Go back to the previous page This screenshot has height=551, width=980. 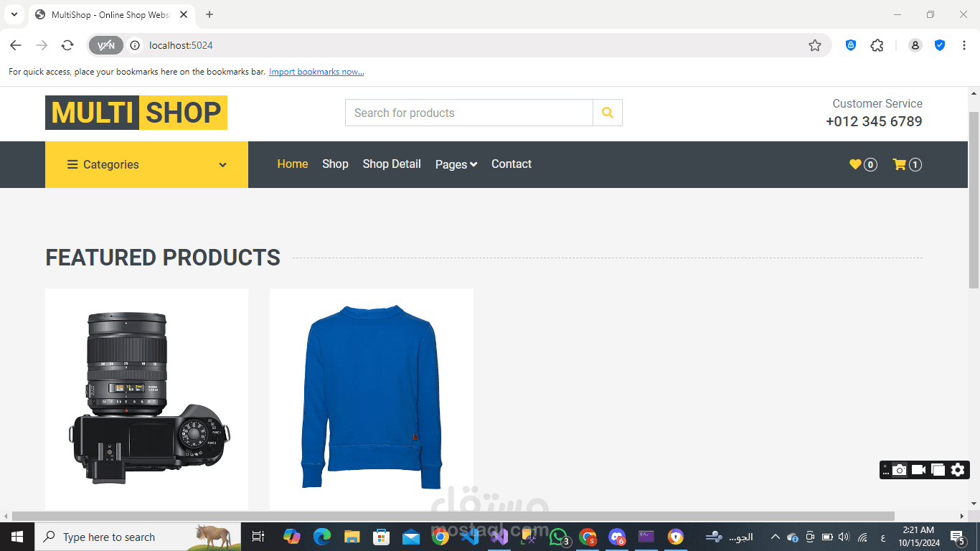16,45
